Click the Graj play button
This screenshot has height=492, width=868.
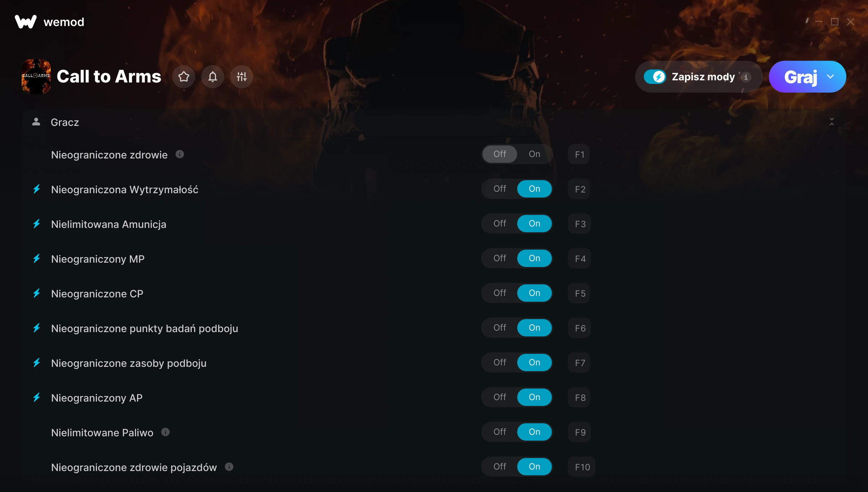(800, 77)
